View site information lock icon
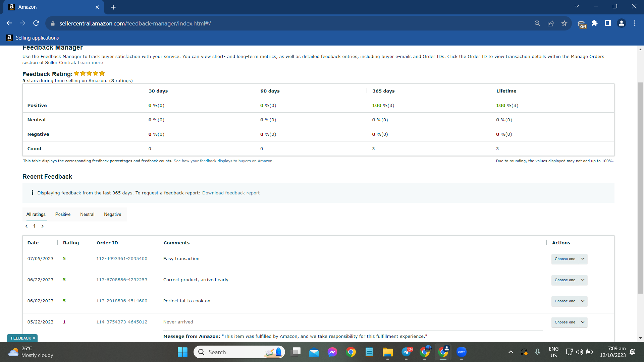 pos(52,23)
